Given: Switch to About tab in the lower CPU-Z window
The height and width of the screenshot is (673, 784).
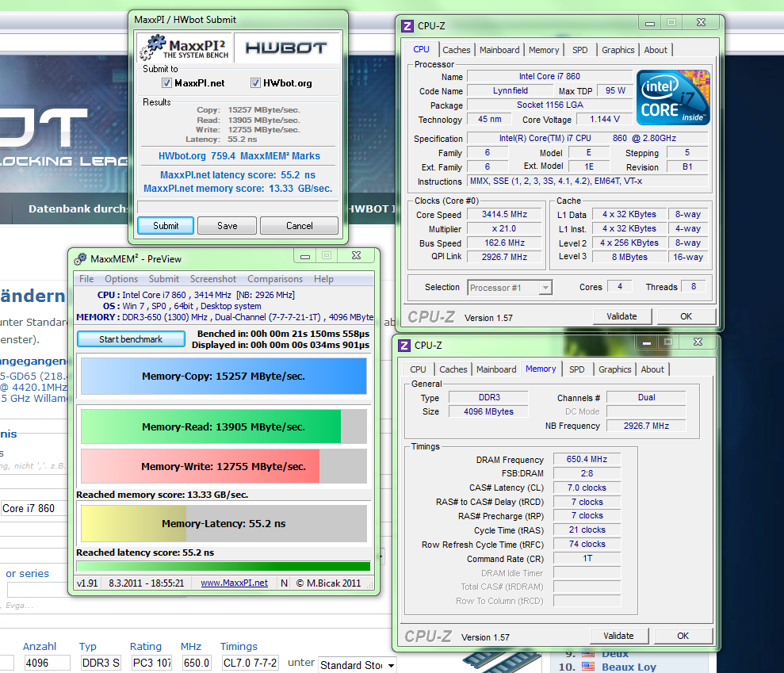Looking at the screenshot, I should (652, 369).
